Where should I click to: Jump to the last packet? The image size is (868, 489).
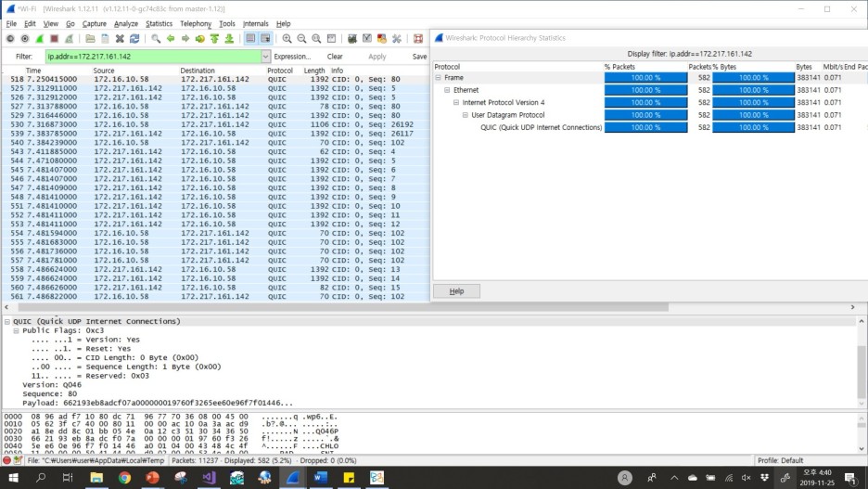click(229, 38)
